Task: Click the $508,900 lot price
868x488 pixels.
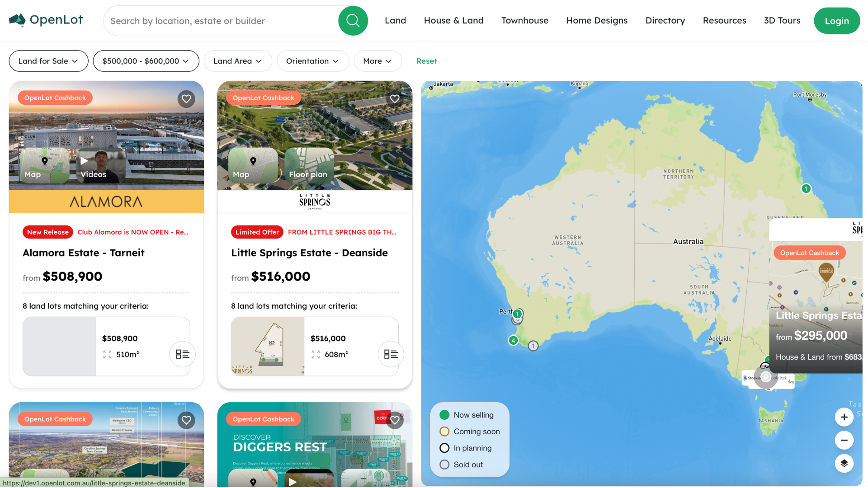Action: tap(120, 338)
